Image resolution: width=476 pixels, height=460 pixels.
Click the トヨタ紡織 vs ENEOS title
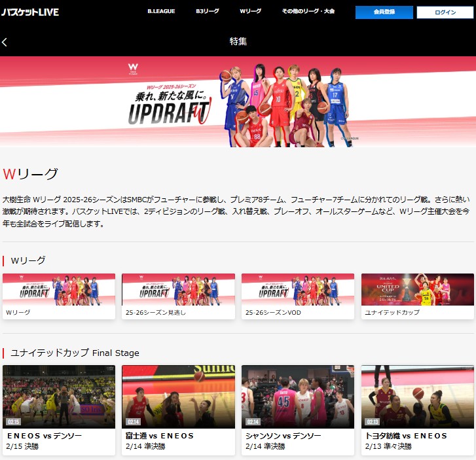406,436
